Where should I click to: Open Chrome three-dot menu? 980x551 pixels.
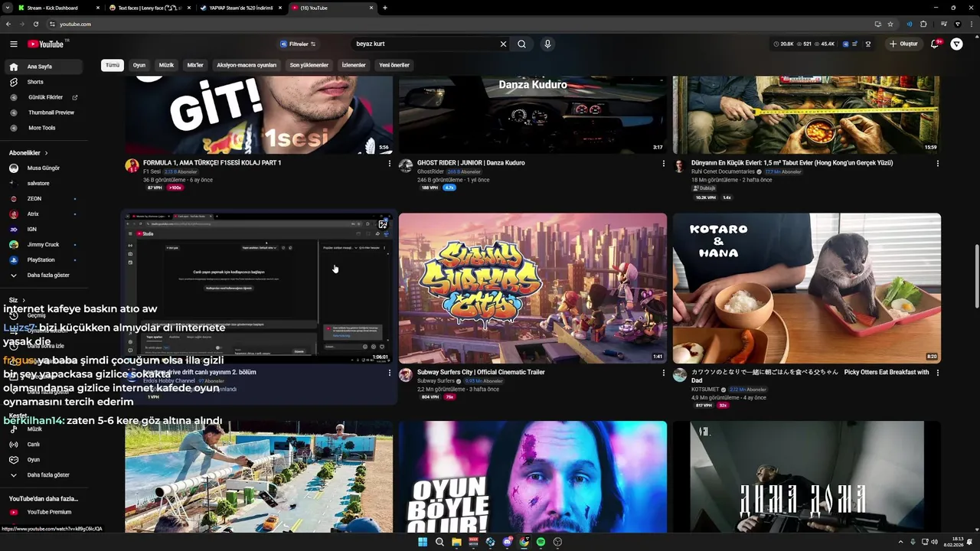(x=970, y=24)
